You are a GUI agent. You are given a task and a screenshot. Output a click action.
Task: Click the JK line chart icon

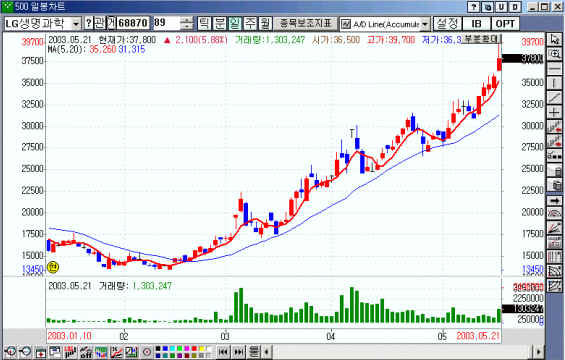pyautogui.click(x=116, y=352)
